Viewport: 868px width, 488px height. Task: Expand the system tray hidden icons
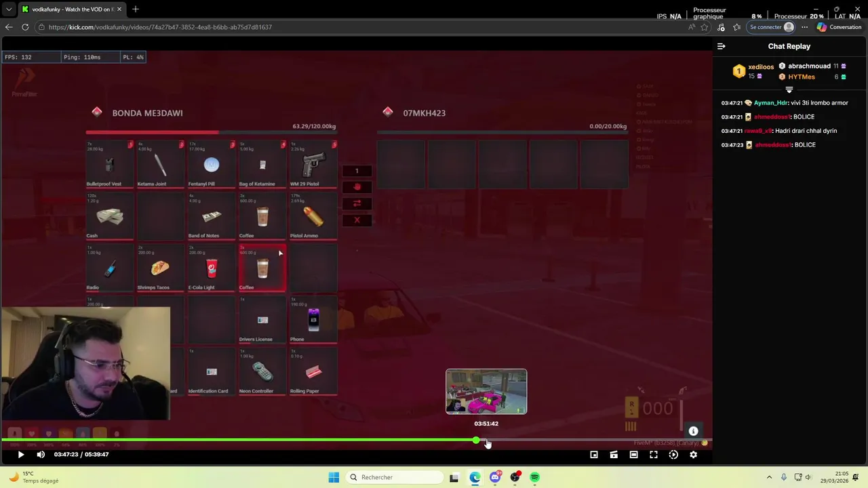pos(769,477)
